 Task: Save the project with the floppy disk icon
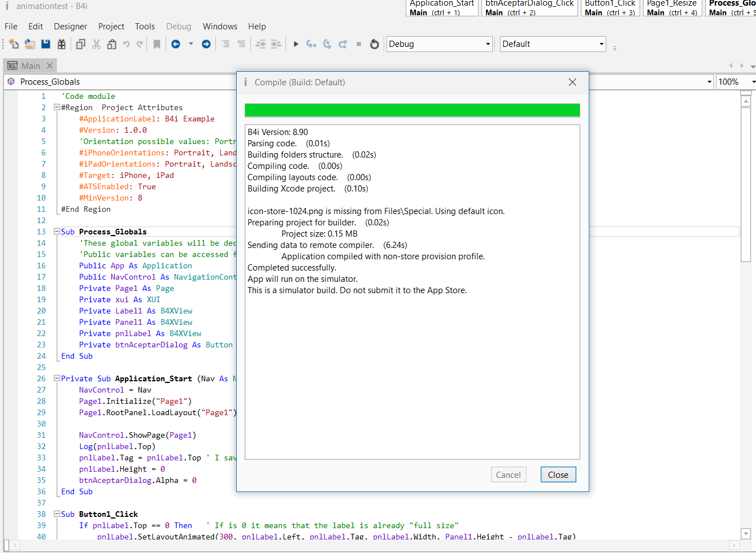[x=46, y=44]
